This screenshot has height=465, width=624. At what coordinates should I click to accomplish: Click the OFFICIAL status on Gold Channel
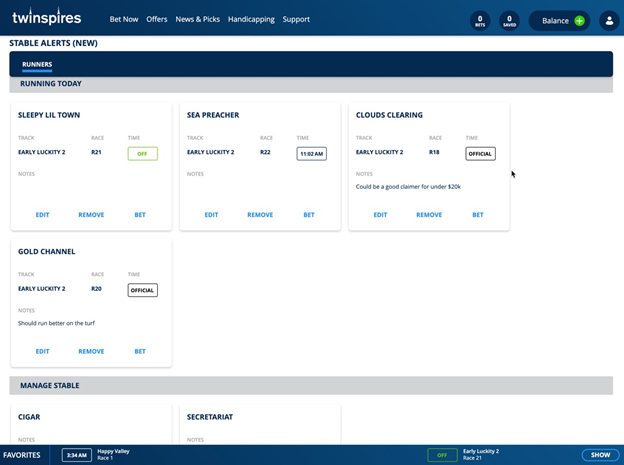pyautogui.click(x=142, y=290)
